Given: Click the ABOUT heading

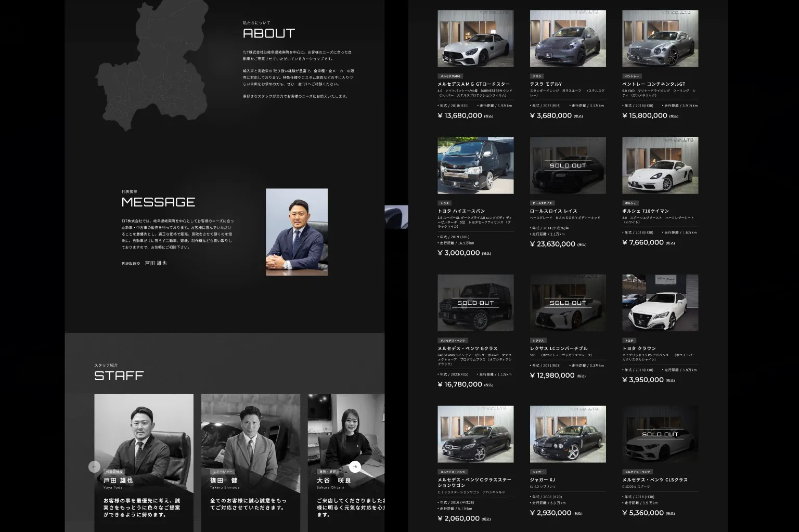Looking at the screenshot, I should (269, 33).
